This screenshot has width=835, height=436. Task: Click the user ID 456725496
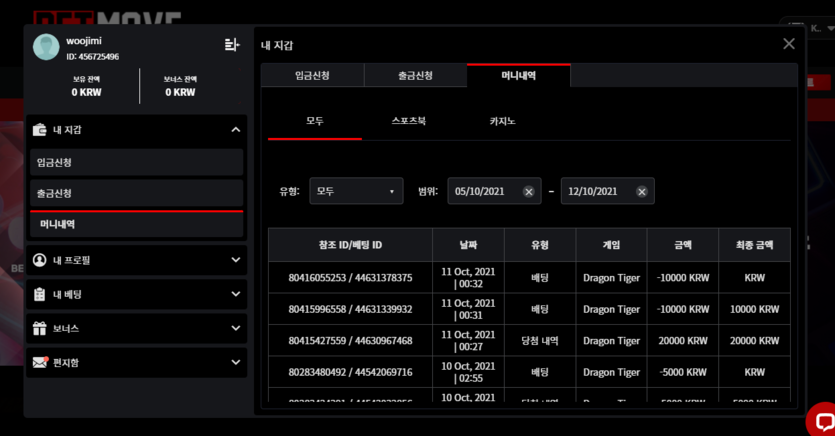point(93,56)
